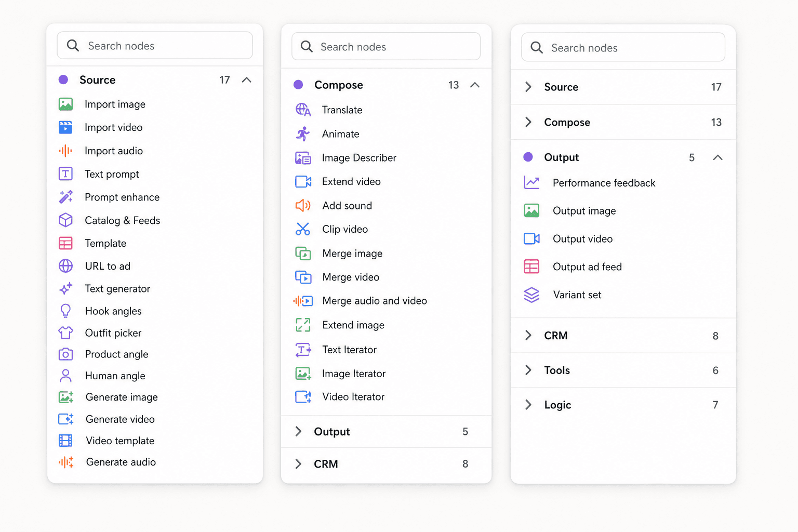Select the Text Iterator icon
The height and width of the screenshot is (532, 798).
click(x=303, y=350)
